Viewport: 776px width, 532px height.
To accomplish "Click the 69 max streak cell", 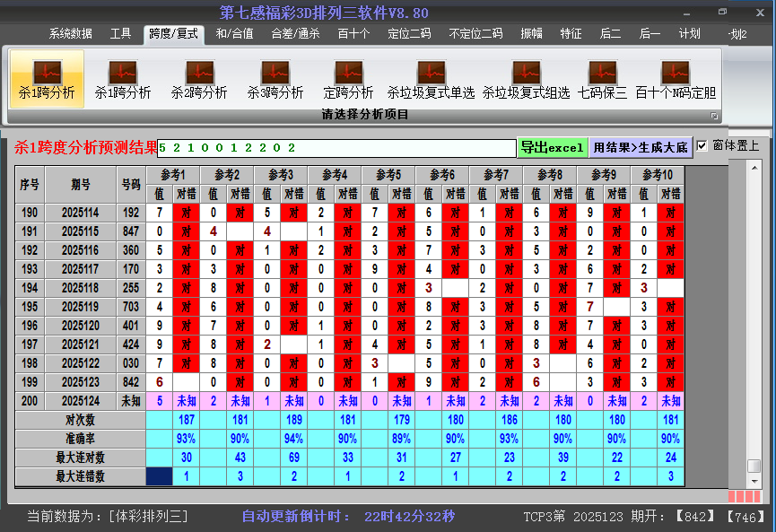I will point(294,458).
